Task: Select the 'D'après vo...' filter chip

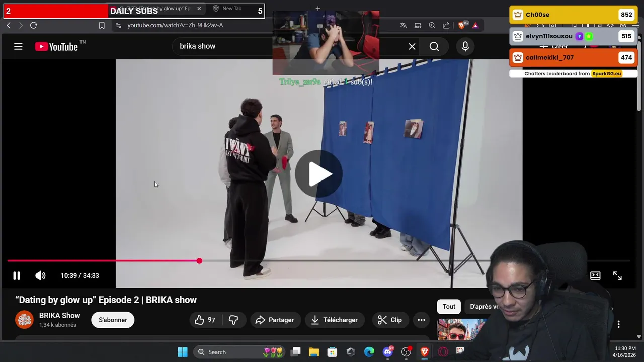Action: pos(482,307)
